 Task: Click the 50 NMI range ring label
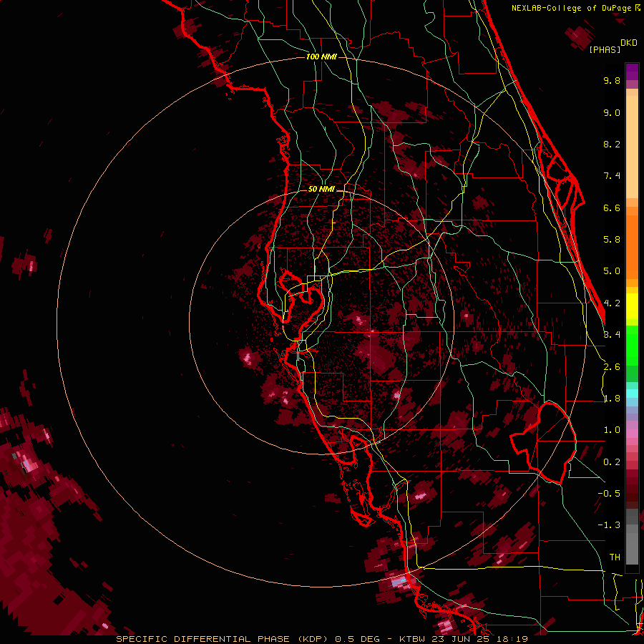pos(321,189)
